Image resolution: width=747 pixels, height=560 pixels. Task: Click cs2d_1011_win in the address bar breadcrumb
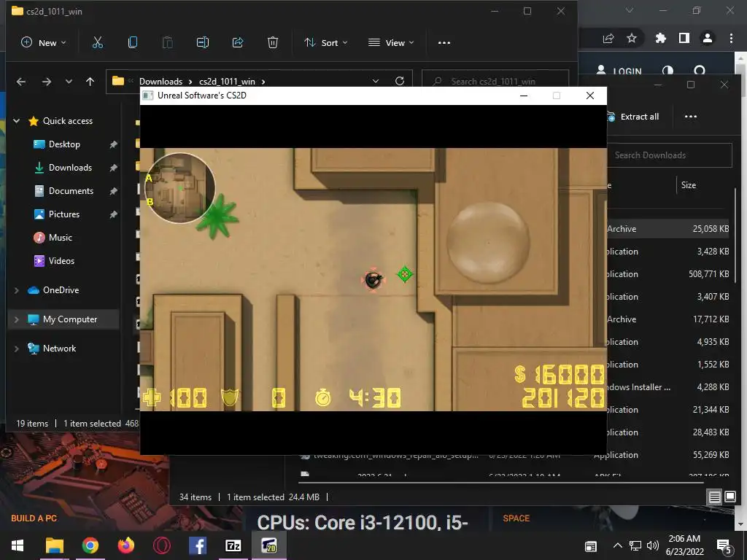pos(227,82)
